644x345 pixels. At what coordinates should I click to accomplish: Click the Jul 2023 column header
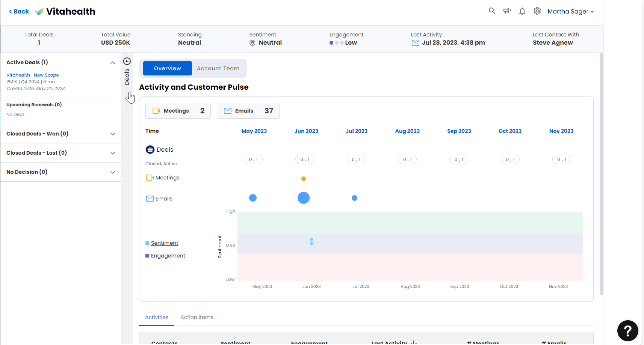(357, 131)
